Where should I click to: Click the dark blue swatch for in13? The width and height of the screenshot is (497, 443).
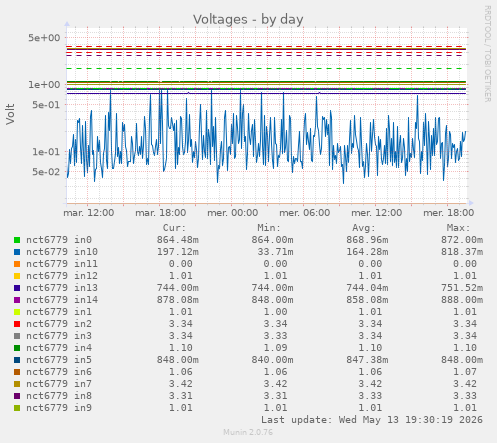17,288
